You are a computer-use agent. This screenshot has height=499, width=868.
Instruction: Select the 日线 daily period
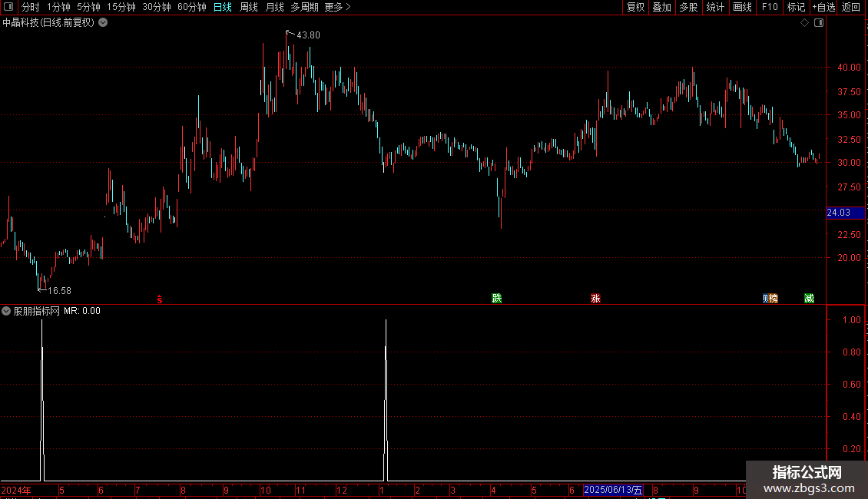tap(223, 7)
